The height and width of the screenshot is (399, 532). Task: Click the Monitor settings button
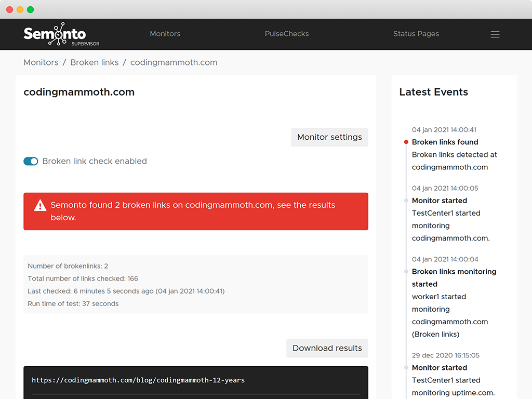coord(329,137)
